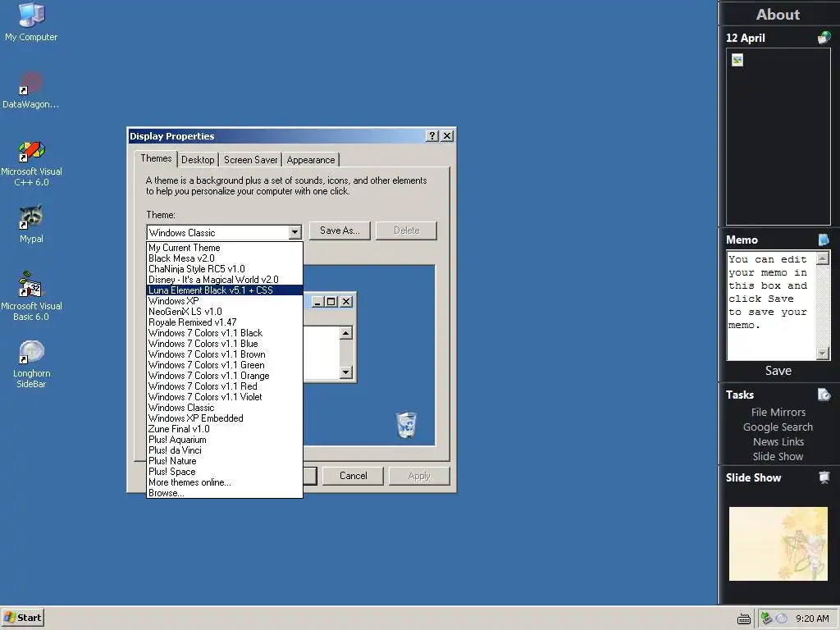Select Windows 7 Colors v1.1 Blue
Screen dimensions: 840x630
pos(225,344)
